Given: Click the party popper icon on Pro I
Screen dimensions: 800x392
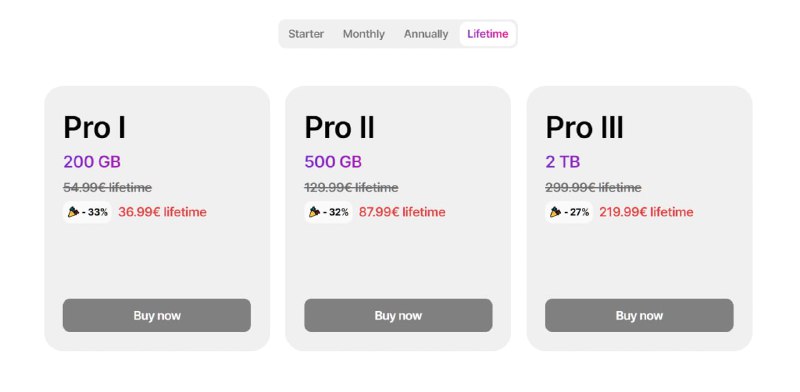Looking at the screenshot, I should 73,212.
